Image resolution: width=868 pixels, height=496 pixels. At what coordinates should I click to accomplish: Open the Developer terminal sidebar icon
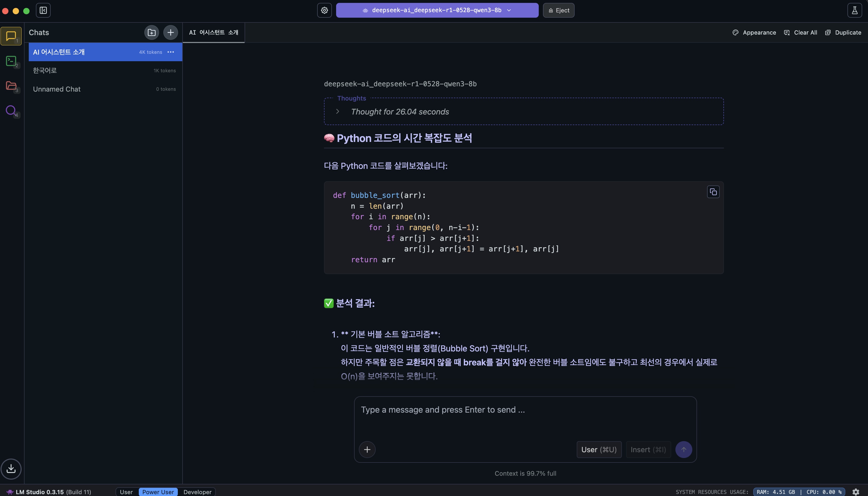coord(11,61)
